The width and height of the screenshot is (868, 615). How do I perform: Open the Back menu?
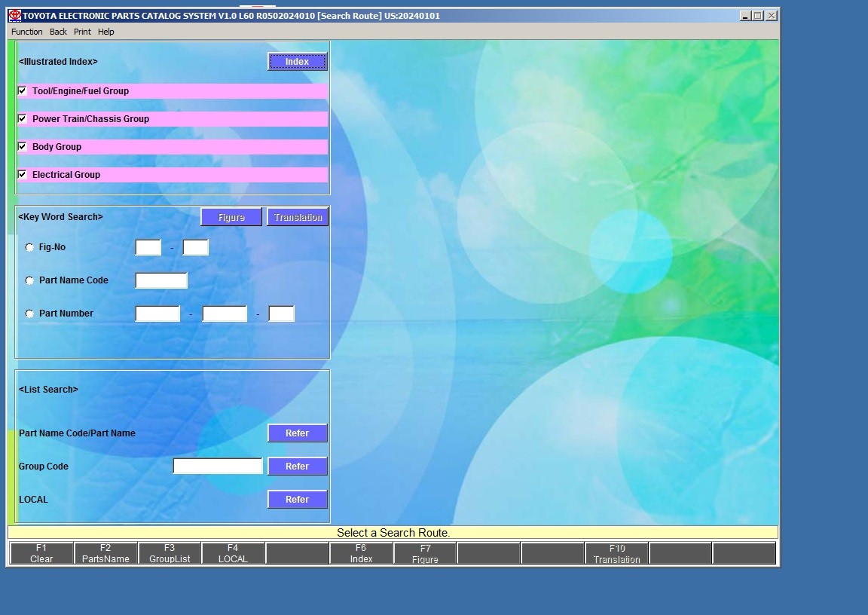click(x=58, y=32)
